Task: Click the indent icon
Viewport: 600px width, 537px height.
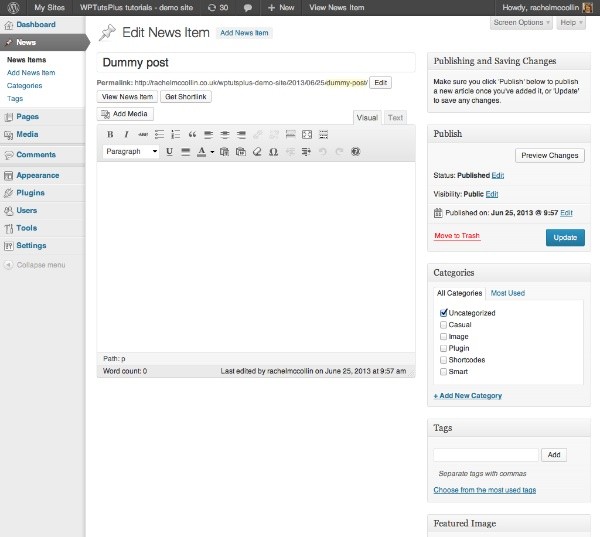Action: coord(306,152)
